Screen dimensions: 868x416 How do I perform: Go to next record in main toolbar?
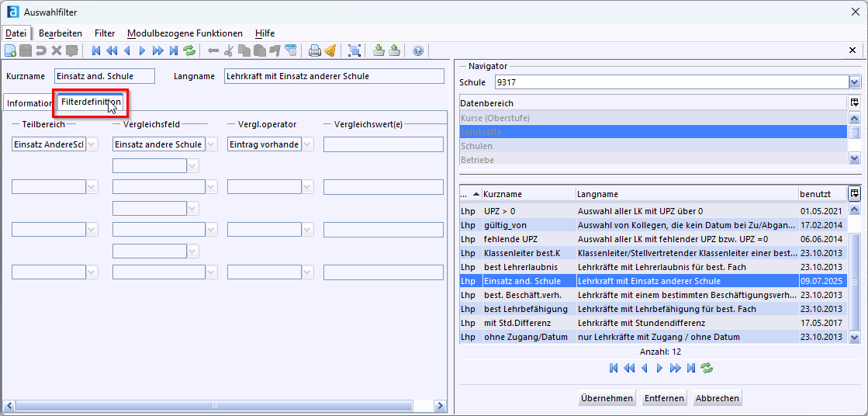click(142, 51)
